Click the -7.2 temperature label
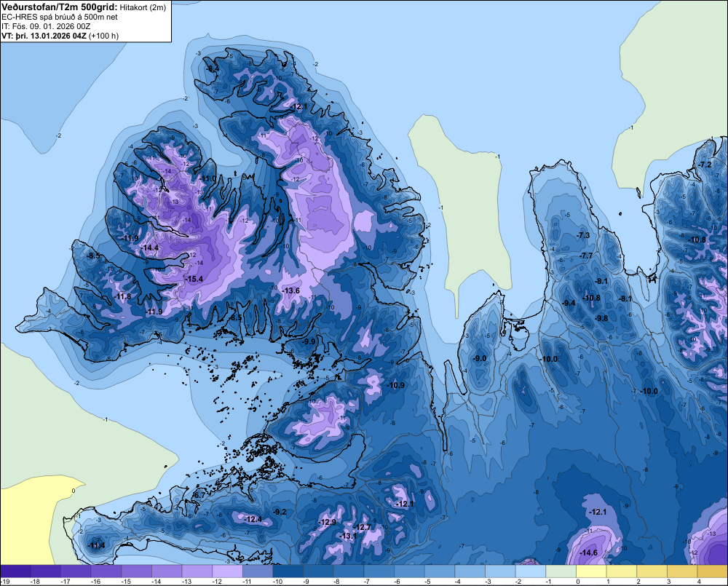The image size is (728, 586). (704, 165)
